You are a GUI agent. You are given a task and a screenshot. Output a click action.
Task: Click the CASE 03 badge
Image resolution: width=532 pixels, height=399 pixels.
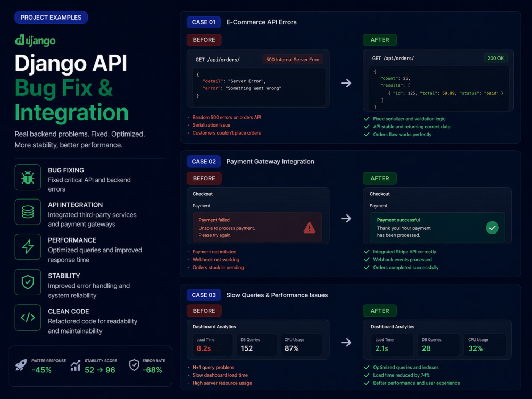click(204, 295)
